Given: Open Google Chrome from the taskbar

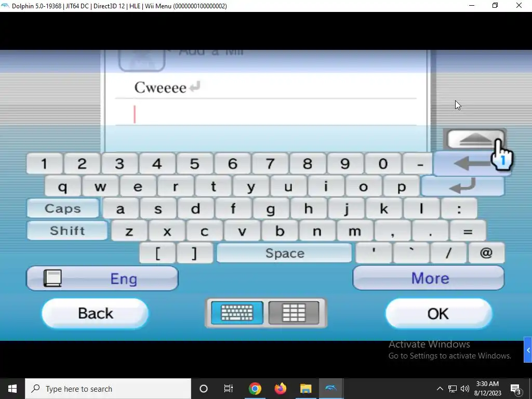Looking at the screenshot, I should point(255,389).
